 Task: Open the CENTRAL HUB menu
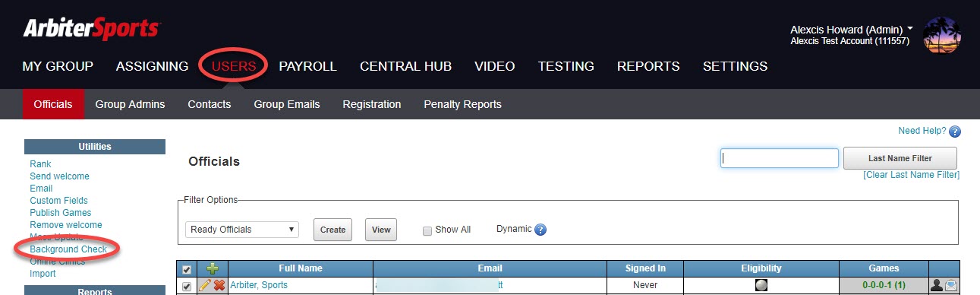(x=405, y=66)
